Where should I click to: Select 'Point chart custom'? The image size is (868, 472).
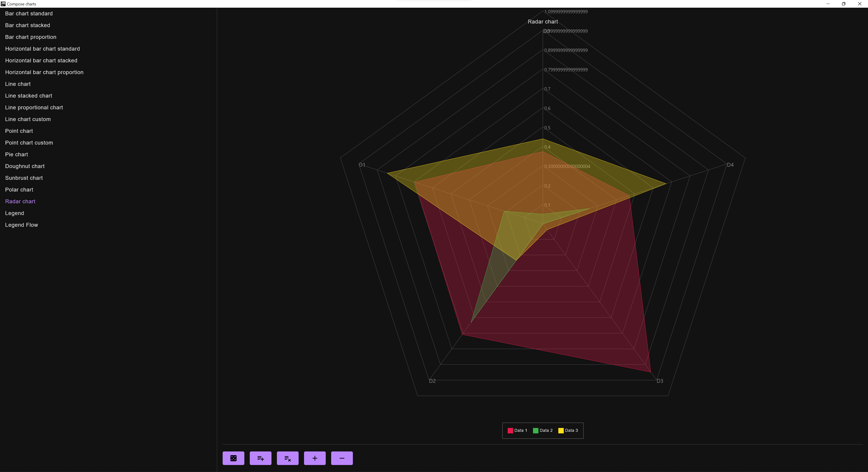(x=29, y=143)
